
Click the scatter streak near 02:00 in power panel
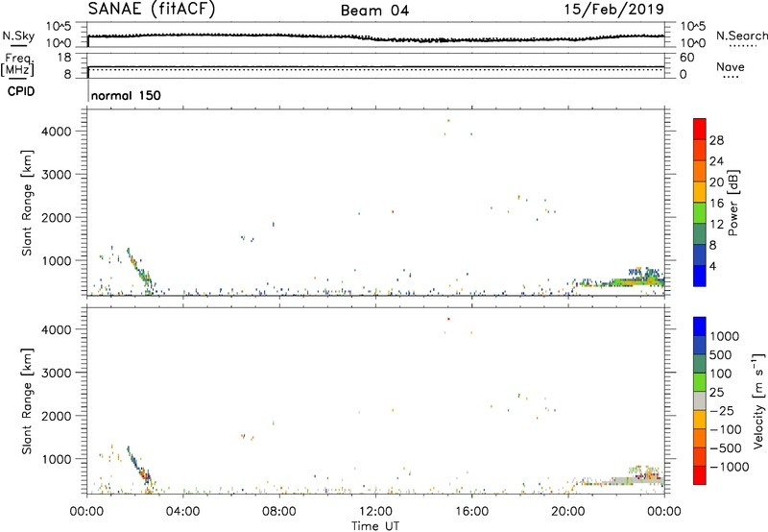pos(139,269)
